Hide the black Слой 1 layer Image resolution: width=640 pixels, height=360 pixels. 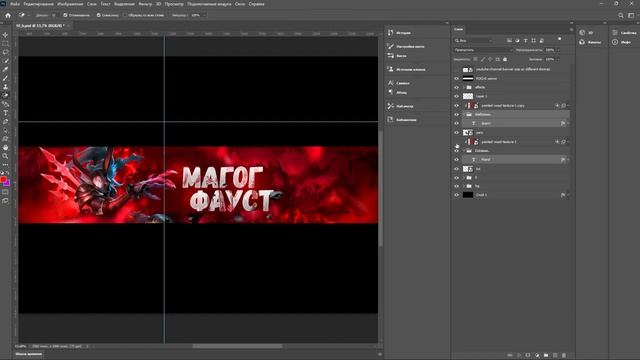(457, 195)
